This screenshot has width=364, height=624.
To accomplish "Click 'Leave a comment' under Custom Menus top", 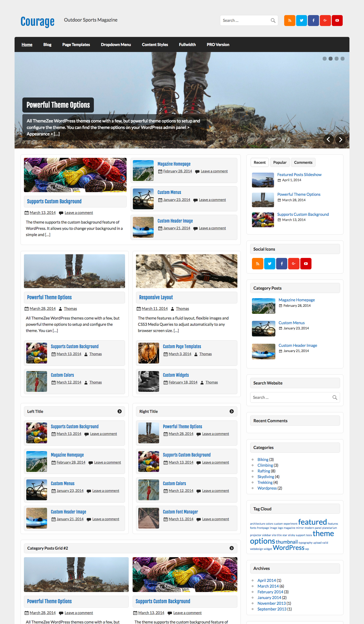I will point(212,200).
